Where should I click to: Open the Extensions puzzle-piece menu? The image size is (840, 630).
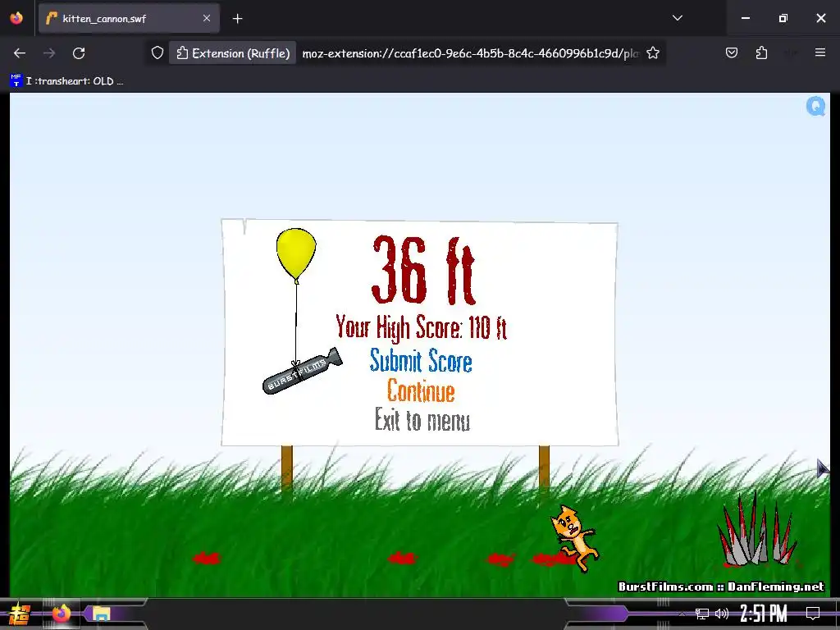pyautogui.click(x=761, y=52)
